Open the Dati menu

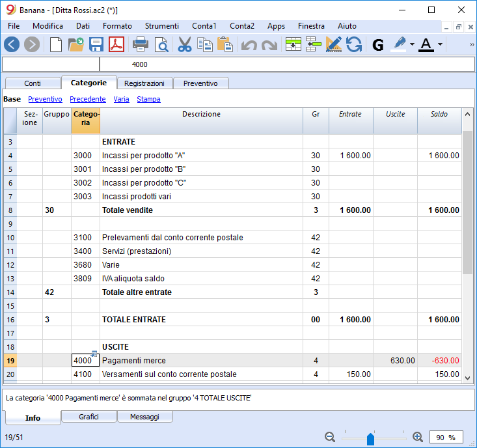(83, 26)
